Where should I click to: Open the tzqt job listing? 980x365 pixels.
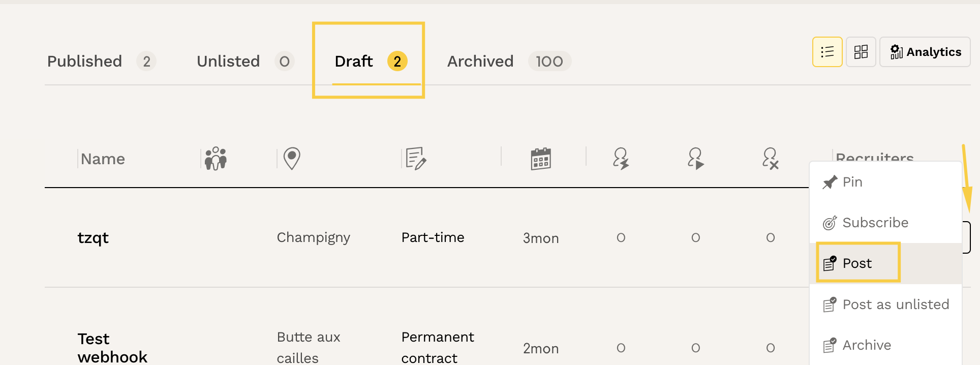[93, 238]
